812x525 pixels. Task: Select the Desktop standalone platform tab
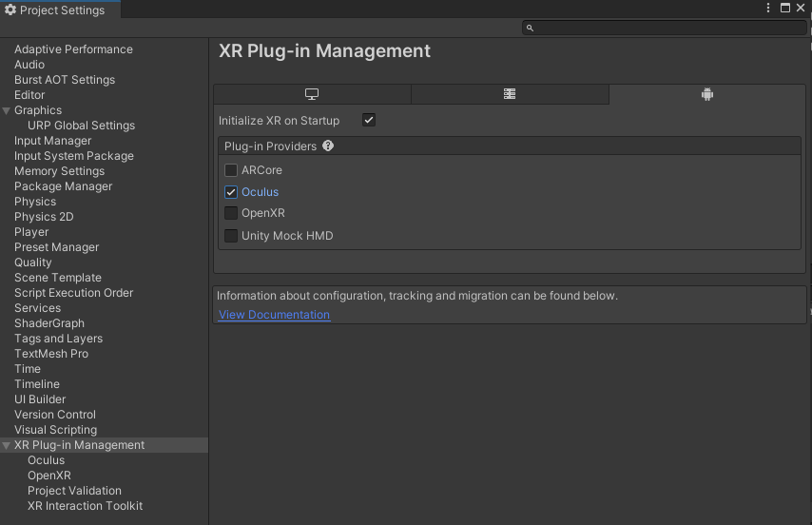(x=312, y=94)
